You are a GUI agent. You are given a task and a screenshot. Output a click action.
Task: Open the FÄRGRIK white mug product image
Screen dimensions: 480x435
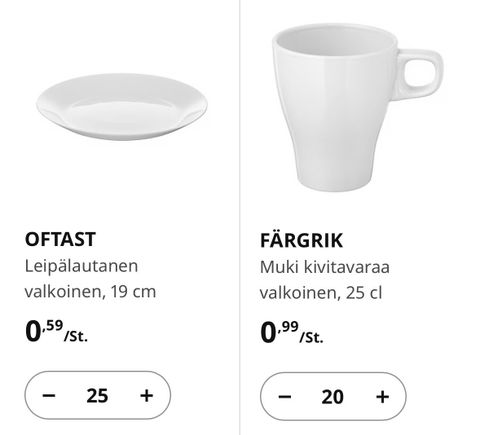357,108
